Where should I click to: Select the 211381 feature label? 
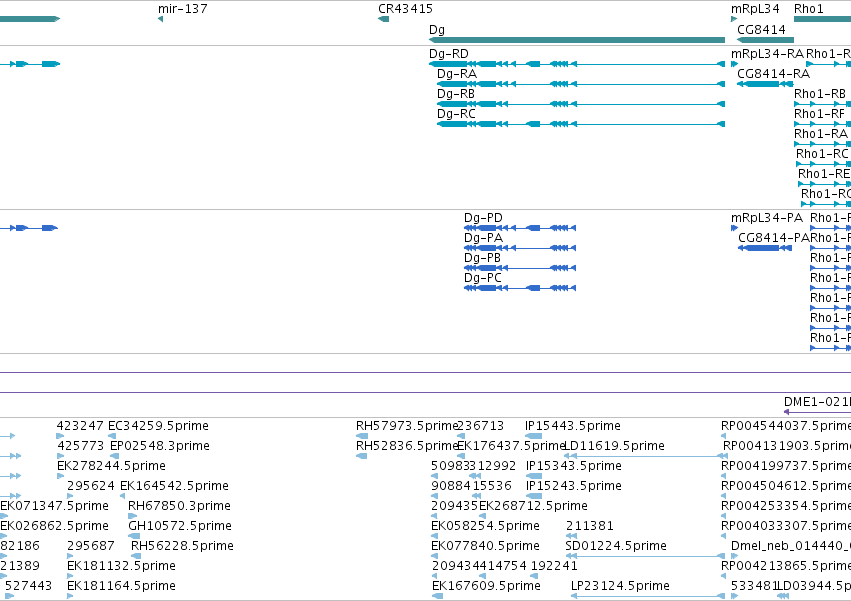[589, 526]
